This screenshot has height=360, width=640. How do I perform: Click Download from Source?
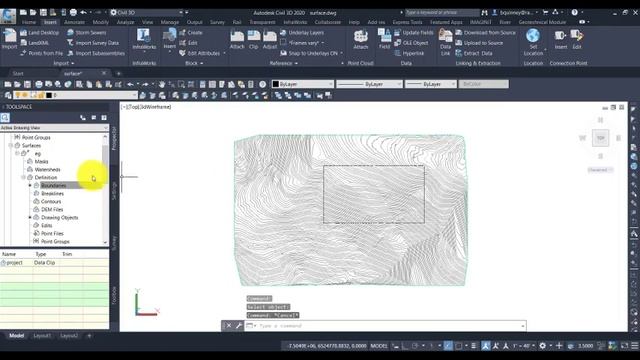(486, 33)
